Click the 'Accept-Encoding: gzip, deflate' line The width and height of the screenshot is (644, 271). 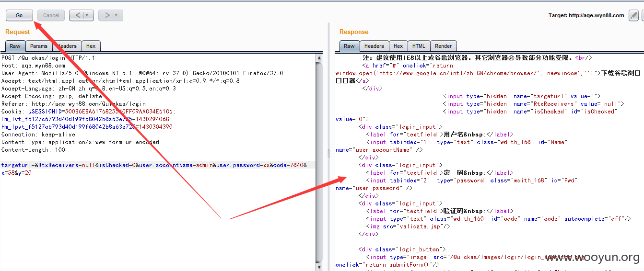(x=52, y=96)
